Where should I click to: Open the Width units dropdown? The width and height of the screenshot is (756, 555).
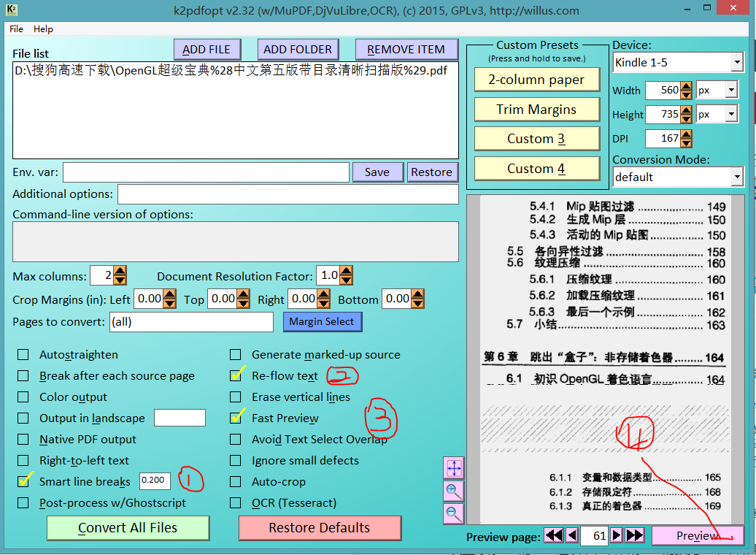tap(731, 91)
